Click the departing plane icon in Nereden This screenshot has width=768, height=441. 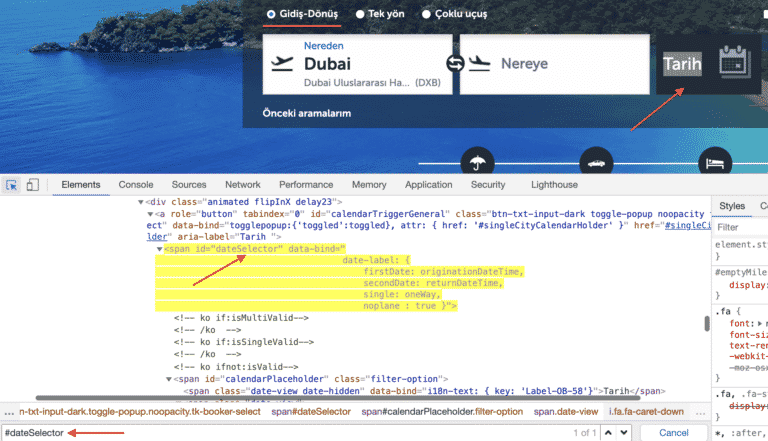[285, 64]
